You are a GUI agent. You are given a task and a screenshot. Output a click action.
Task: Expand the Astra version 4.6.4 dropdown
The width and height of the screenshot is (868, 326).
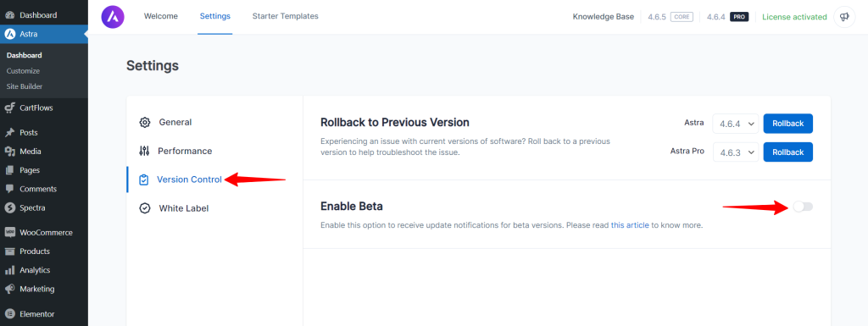coord(736,124)
